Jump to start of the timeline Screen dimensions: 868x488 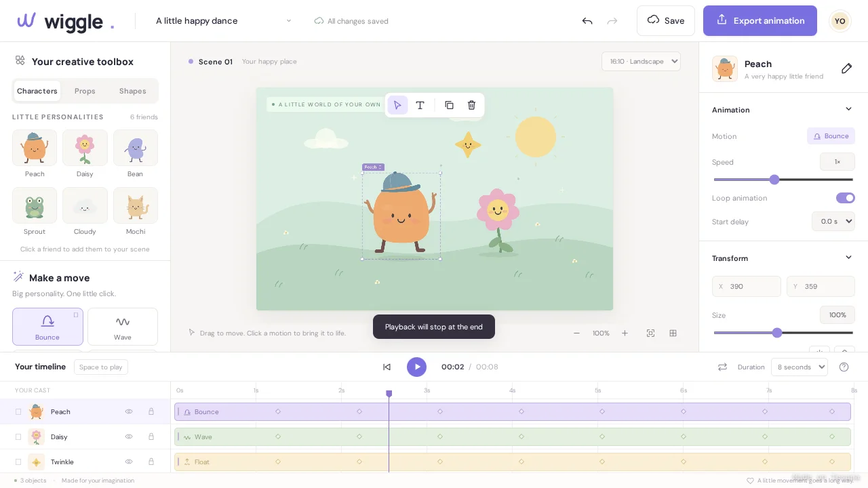click(387, 367)
